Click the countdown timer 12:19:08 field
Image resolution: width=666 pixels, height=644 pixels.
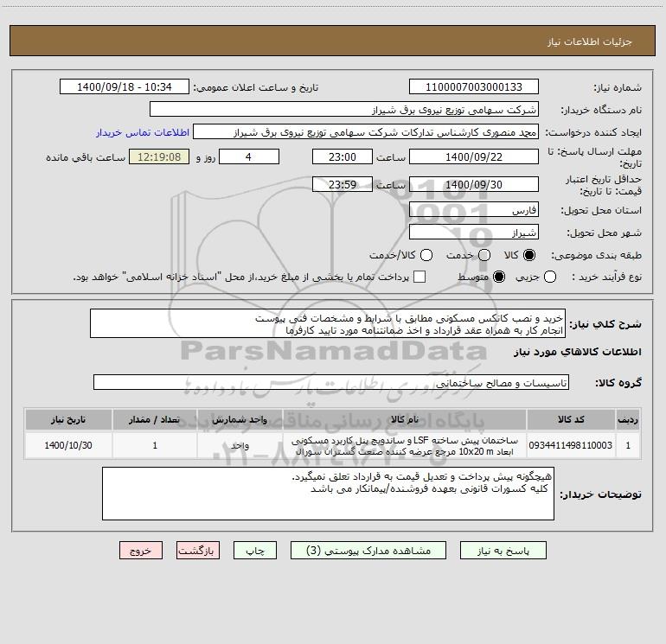tap(159, 156)
